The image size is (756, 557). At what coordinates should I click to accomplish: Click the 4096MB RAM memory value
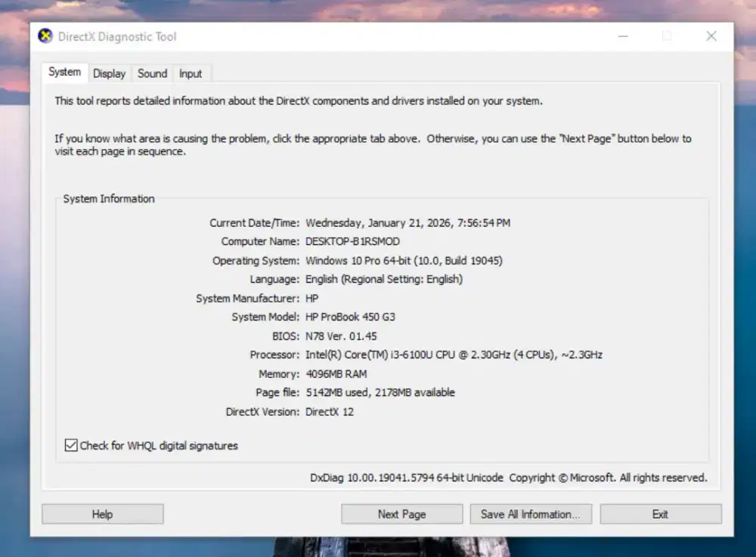click(336, 374)
